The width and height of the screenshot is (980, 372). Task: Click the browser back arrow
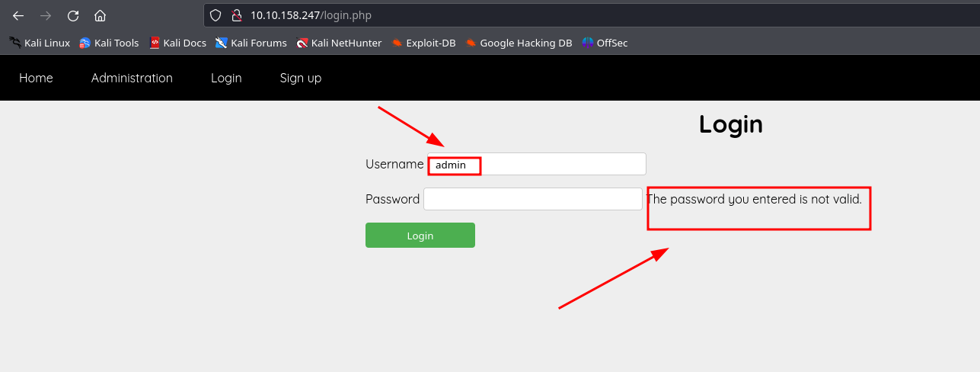click(x=18, y=15)
